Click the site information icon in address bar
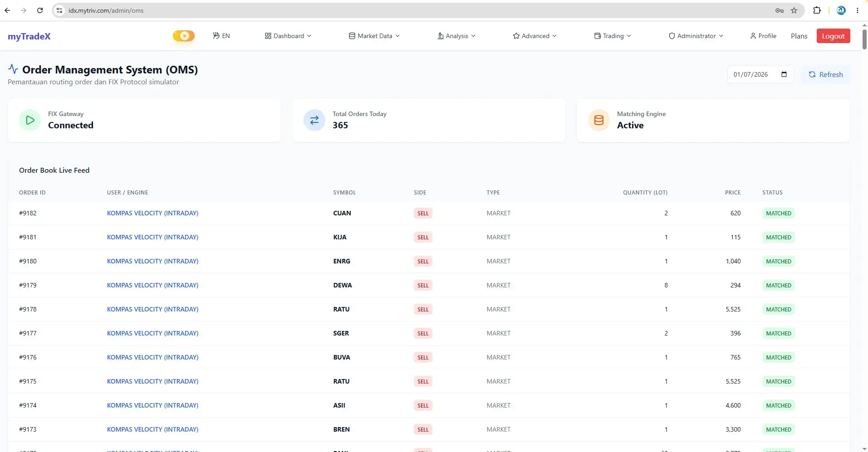The width and height of the screenshot is (868, 452). point(59,10)
